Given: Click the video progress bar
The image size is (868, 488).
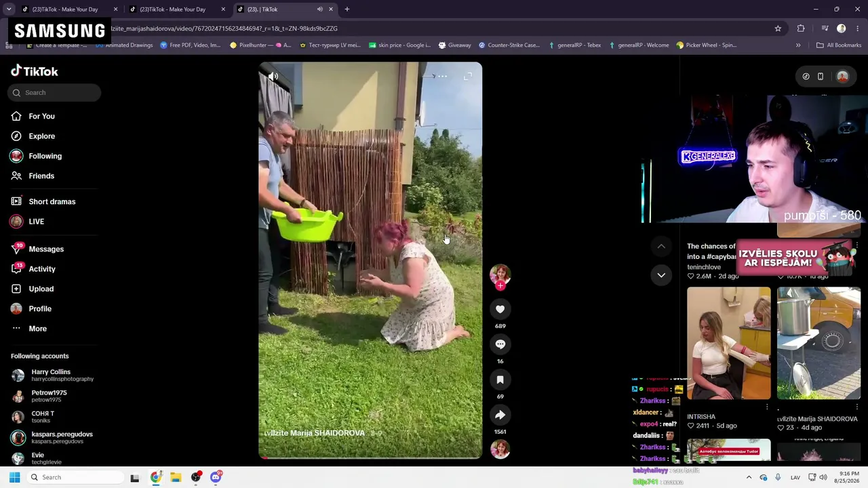Looking at the screenshot, I should click(370, 457).
